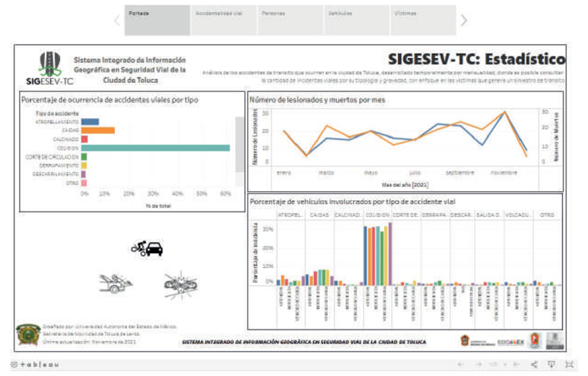This screenshot has width=588, height=376.
Task: Click the university crest logo at bottom left
Action: tap(27, 334)
